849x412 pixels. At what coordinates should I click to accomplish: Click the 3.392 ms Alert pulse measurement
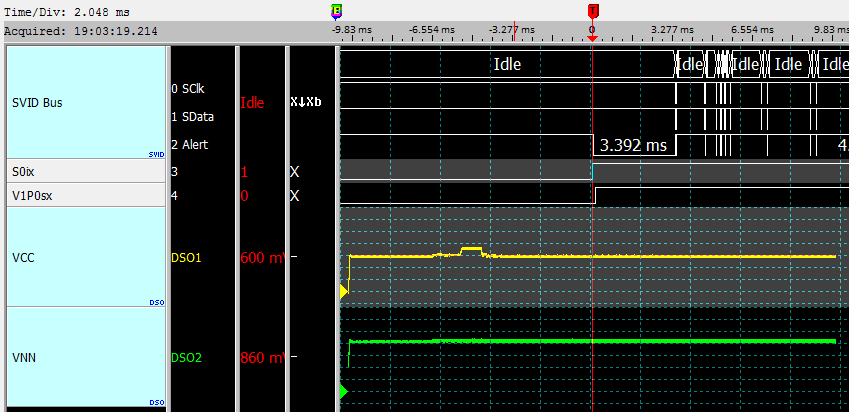point(633,145)
